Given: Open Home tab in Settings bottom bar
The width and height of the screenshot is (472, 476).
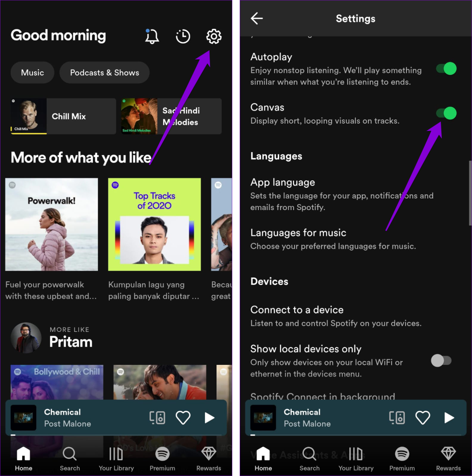Looking at the screenshot, I should (x=263, y=459).
